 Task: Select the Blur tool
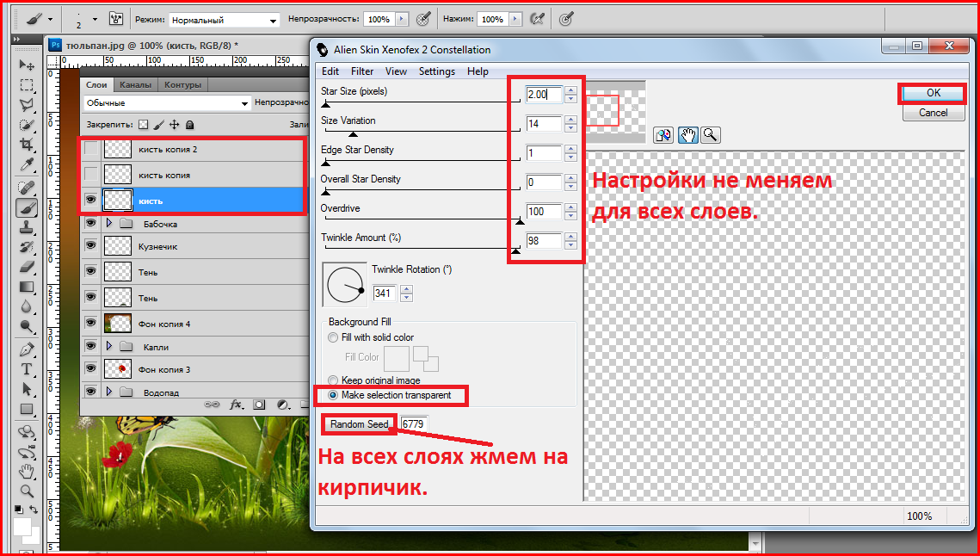click(x=27, y=306)
